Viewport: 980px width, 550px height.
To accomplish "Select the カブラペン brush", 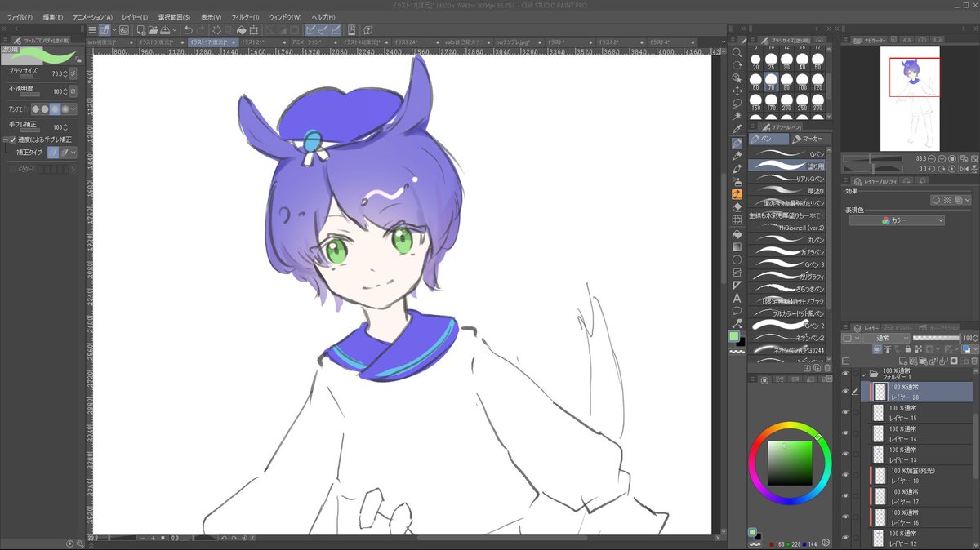I will coord(789,252).
